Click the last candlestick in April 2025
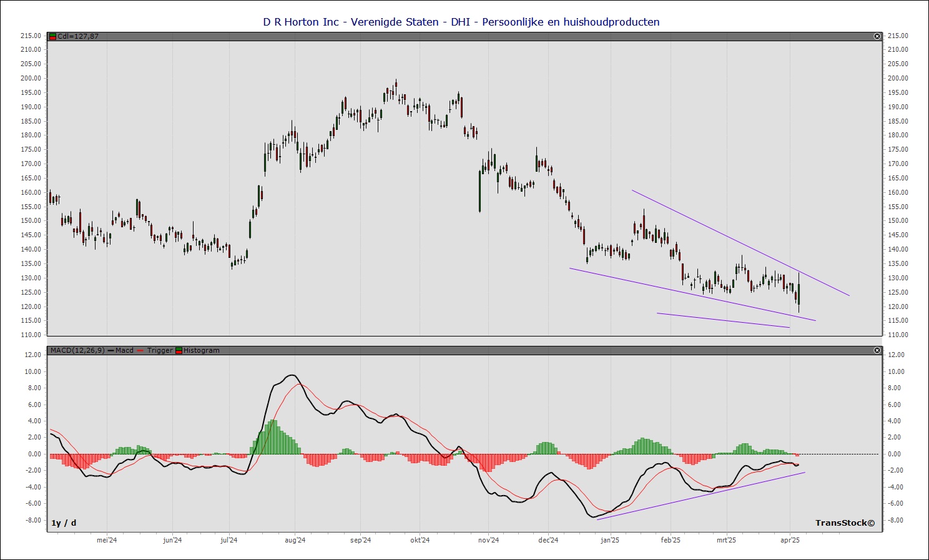This screenshot has height=560, width=929. click(799, 293)
